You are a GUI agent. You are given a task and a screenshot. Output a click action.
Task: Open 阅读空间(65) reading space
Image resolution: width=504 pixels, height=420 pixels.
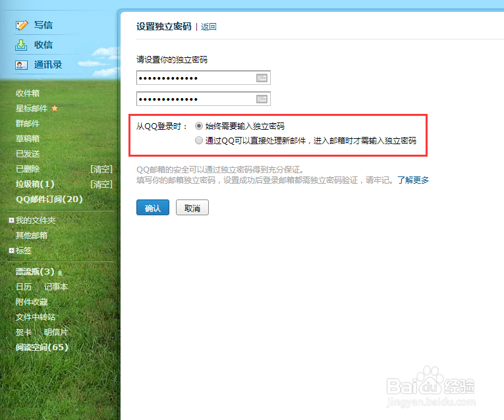pyautogui.click(x=42, y=347)
